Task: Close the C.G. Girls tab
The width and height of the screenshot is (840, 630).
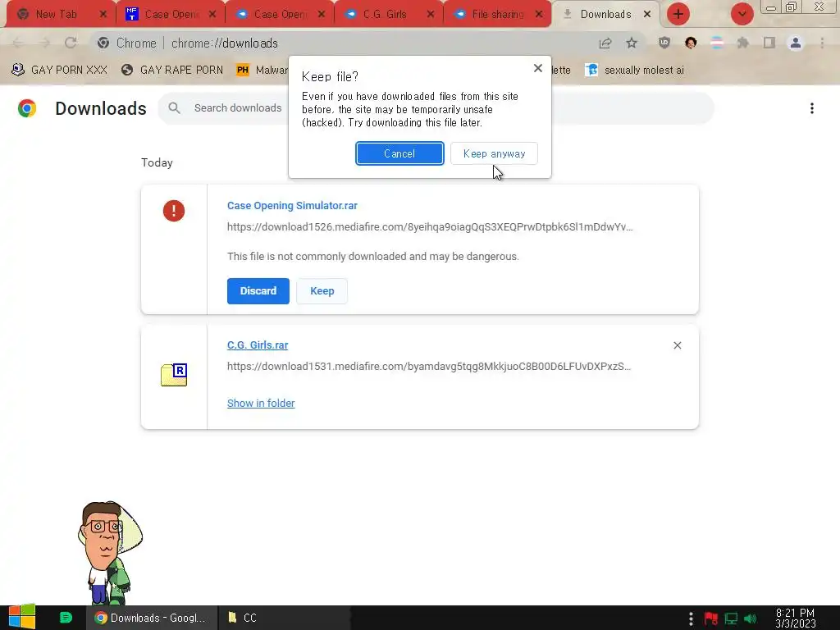Action: coord(430,15)
